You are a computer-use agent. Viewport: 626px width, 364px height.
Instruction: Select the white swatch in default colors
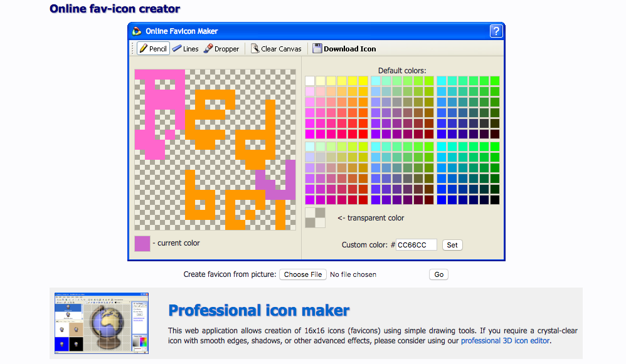point(310,81)
